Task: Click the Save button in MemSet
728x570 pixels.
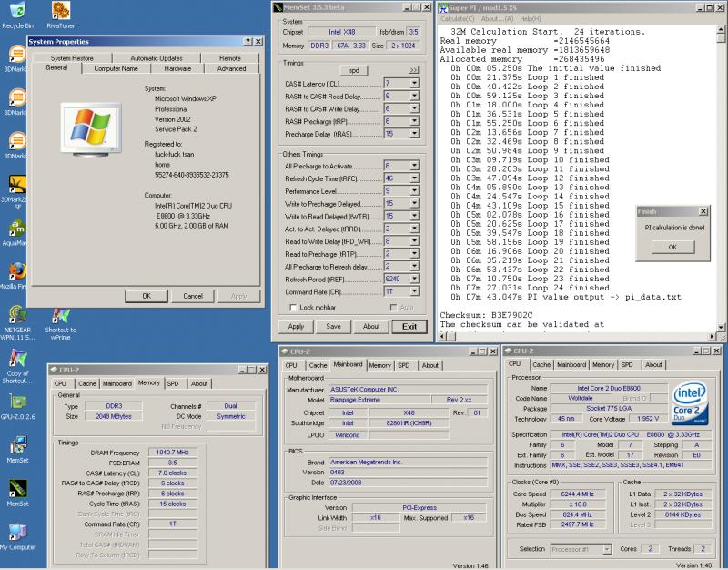Action: click(x=333, y=327)
